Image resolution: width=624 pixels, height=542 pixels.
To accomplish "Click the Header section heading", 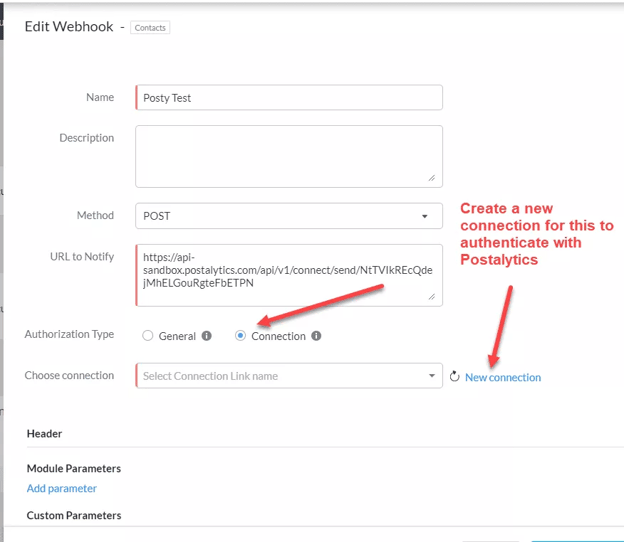I will tap(45, 434).
